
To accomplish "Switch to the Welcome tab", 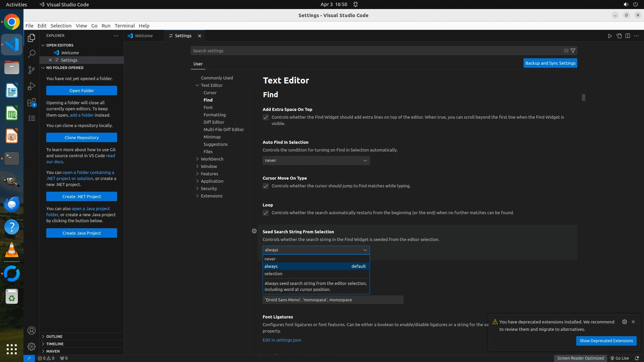I will [144, 36].
